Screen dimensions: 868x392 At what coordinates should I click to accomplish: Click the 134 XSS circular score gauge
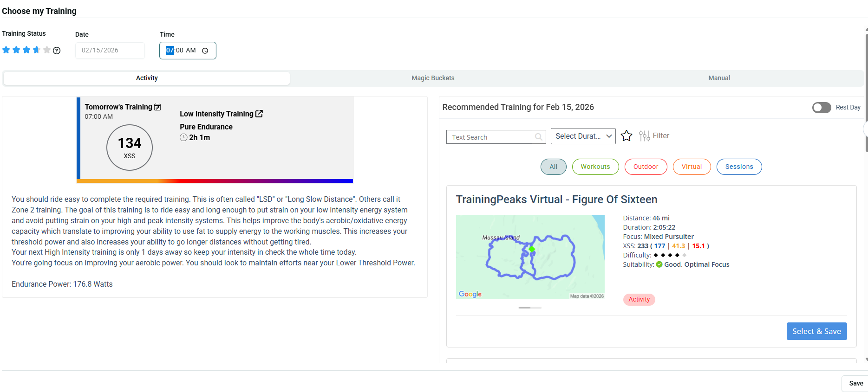coord(130,148)
